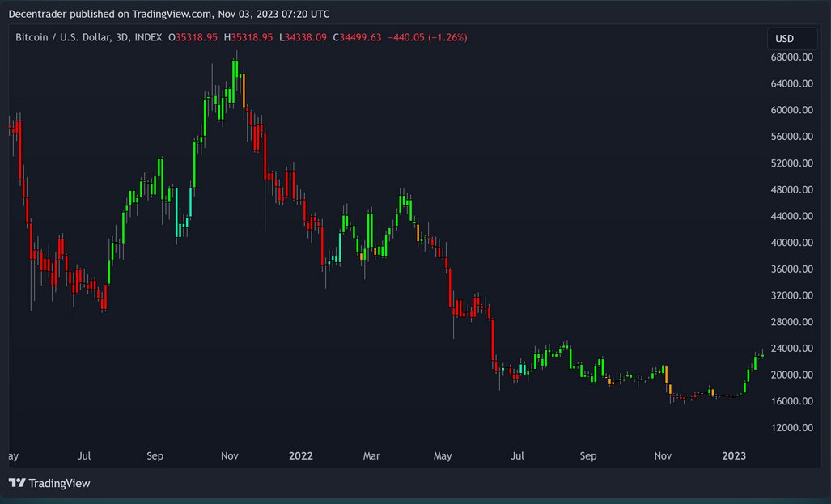
Task: Click the 16000.00 price axis label
Action: [792, 401]
